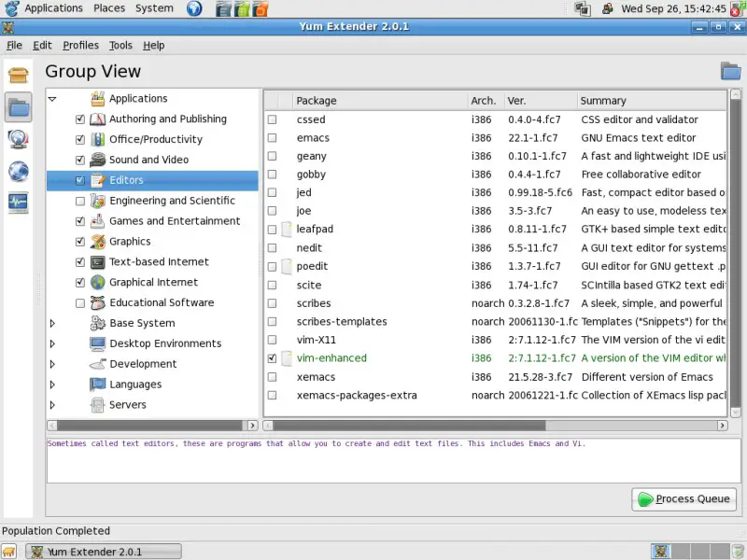The width and height of the screenshot is (747, 560).
Task: Click the Desktop Environments monitor icon
Action: (98, 343)
